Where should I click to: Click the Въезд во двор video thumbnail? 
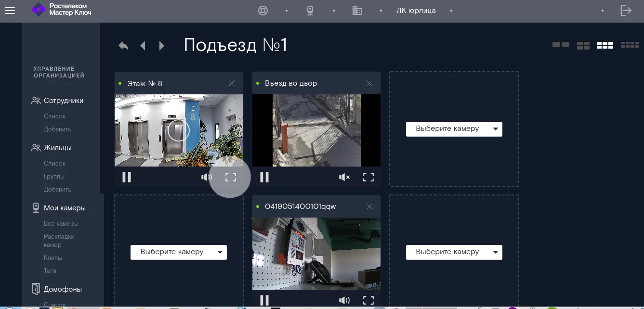pos(316,130)
